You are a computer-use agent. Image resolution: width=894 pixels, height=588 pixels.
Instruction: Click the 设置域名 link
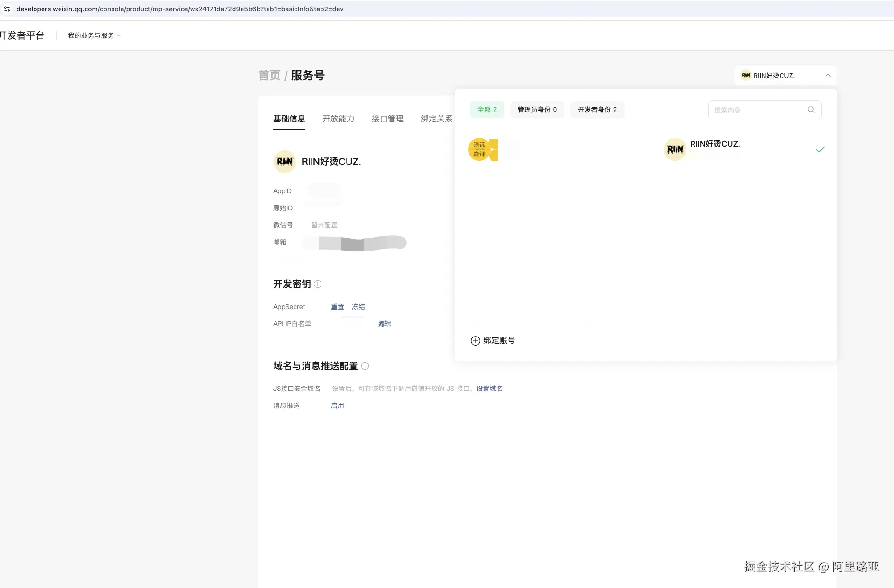pos(489,389)
